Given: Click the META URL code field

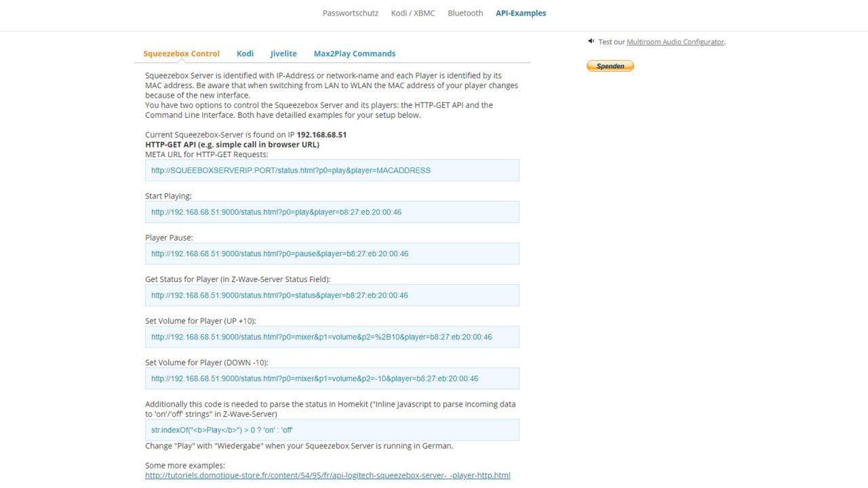Looking at the screenshot, I should point(332,170).
